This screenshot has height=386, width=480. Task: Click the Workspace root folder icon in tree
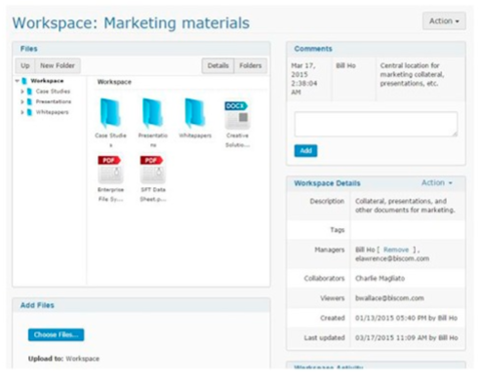[x=24, y=81]
